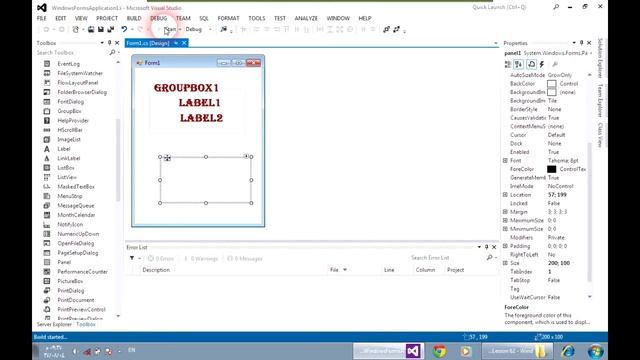
Task: Click the Categorized view icon in Properties
Action: tap(508, 64)
